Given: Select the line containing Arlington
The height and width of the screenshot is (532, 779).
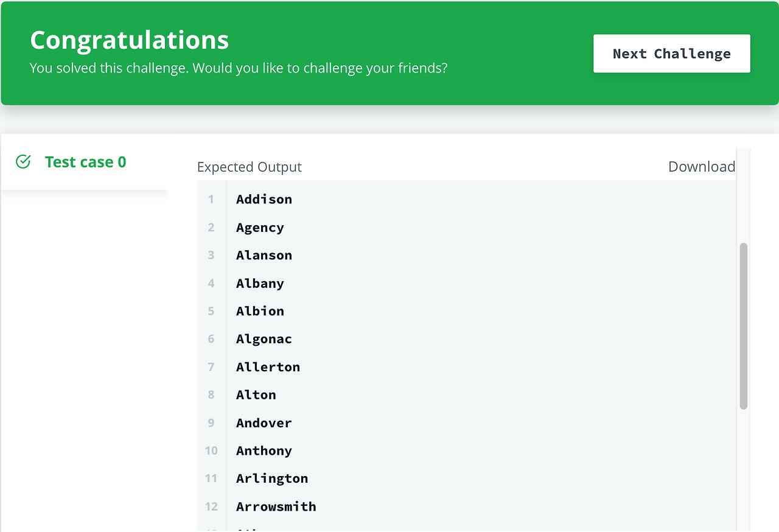Looking at the screenshot, I should 272,478.
